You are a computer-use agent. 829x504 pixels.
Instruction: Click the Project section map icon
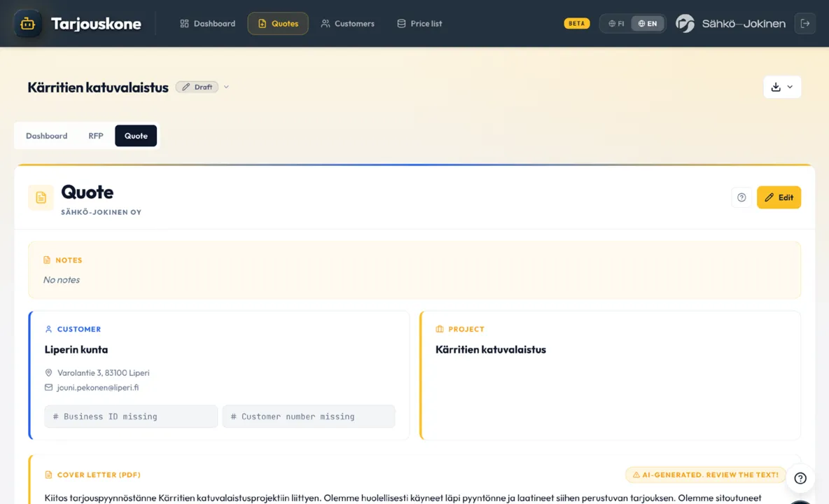click(439, 329)
